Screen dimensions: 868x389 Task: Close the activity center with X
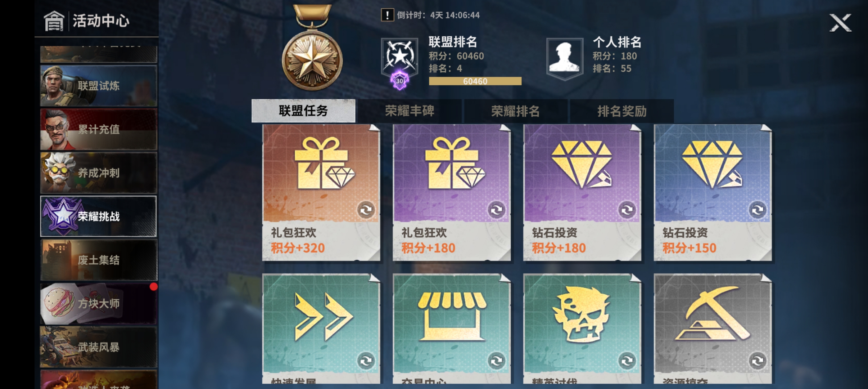tap(840, 23)
